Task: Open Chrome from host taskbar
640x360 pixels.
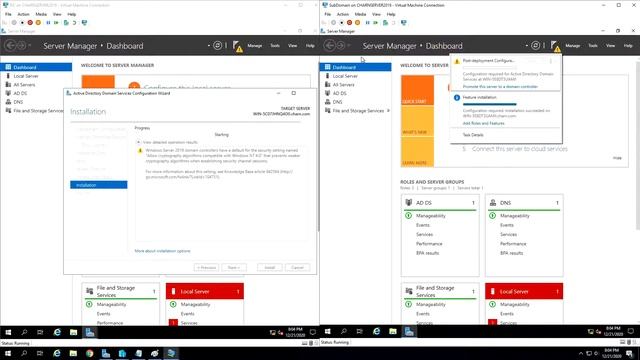Action: point(89,353)
